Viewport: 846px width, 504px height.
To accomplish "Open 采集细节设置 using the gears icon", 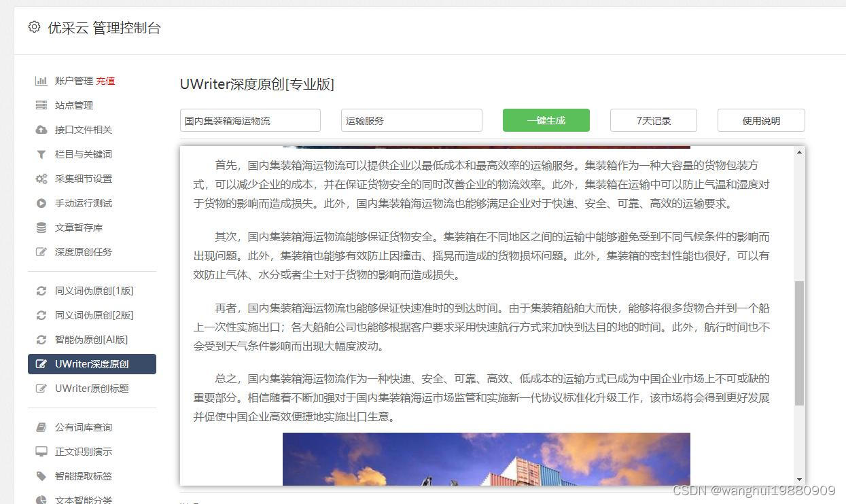I will point(42,179).
